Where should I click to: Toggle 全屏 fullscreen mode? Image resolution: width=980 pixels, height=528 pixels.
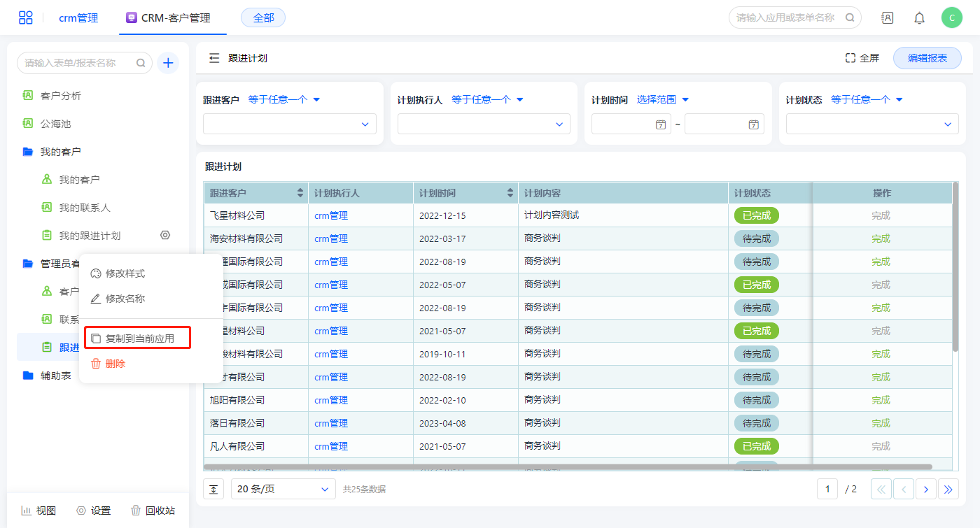point(862,58)
